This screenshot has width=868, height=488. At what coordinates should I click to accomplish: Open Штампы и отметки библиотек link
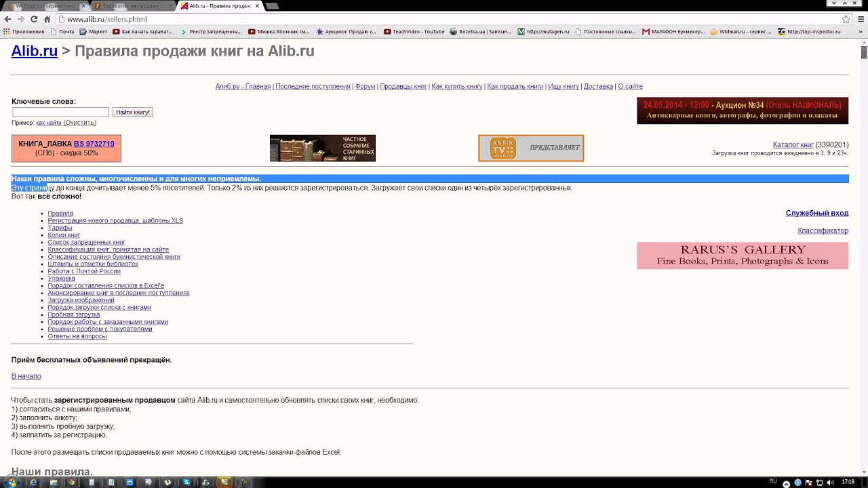coord(93,264)
